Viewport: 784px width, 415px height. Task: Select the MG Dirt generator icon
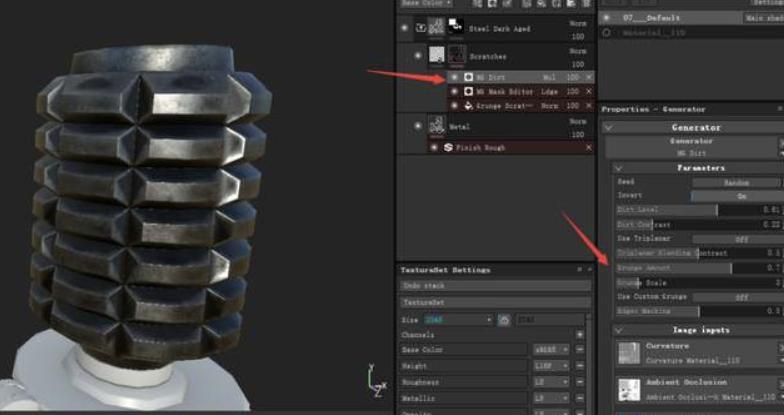(x=469, y=76)
